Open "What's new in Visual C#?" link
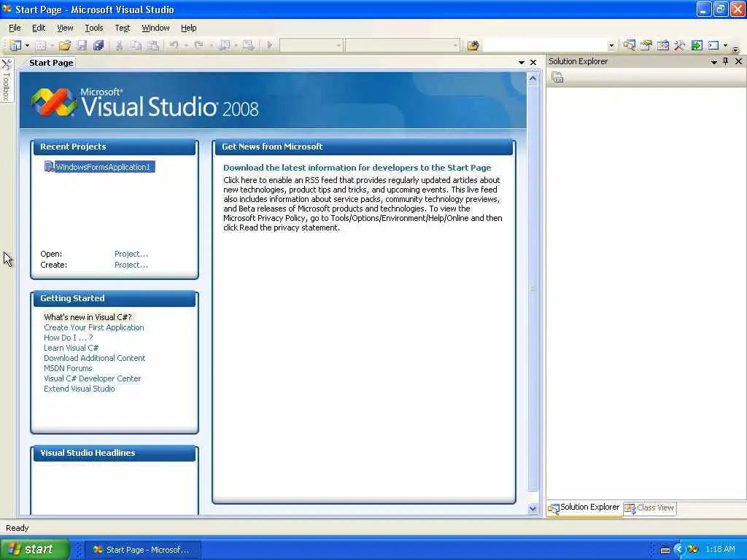 (x=88, y=317)
